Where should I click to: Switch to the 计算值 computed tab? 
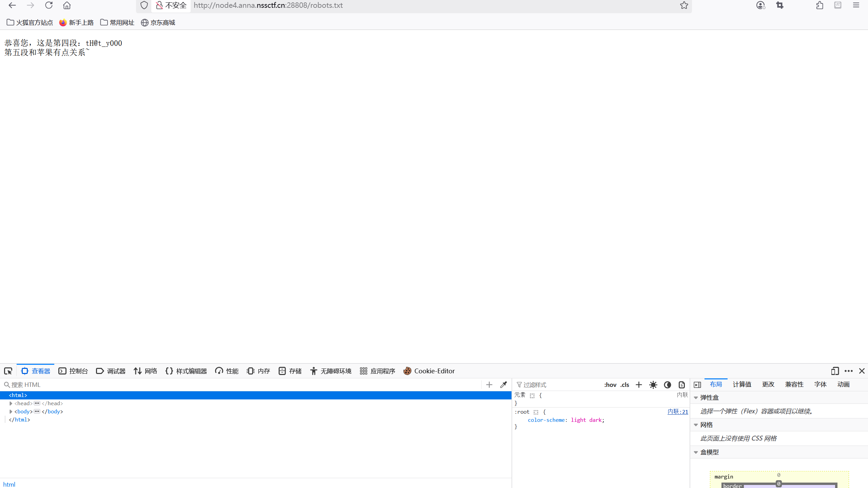(742, 384)
